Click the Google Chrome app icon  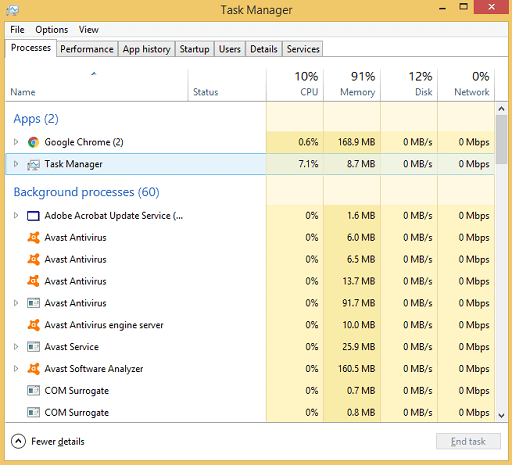click(x=33, y=142)
